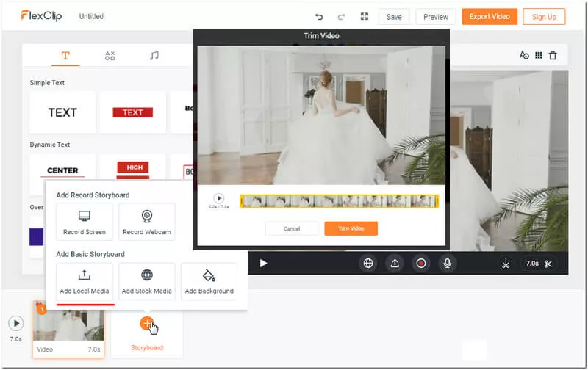Choose Add Stock Media
This screenshot has width=588, height=370.
coord(146,281)
